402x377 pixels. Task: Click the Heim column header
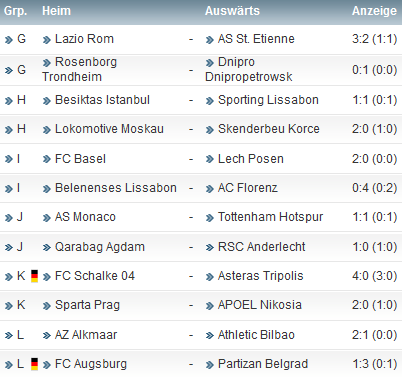[56, 11]
